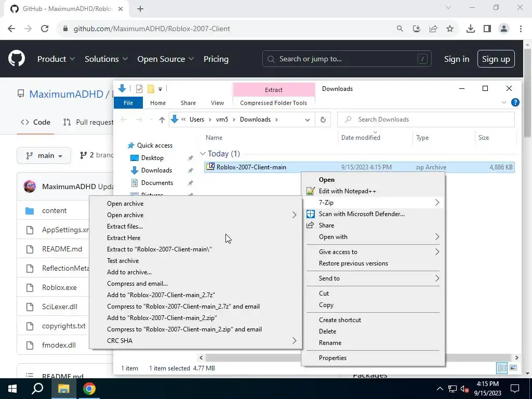Expand the Open Source dropdown
This screenshot has height=399, width=532.
(166, 59)
